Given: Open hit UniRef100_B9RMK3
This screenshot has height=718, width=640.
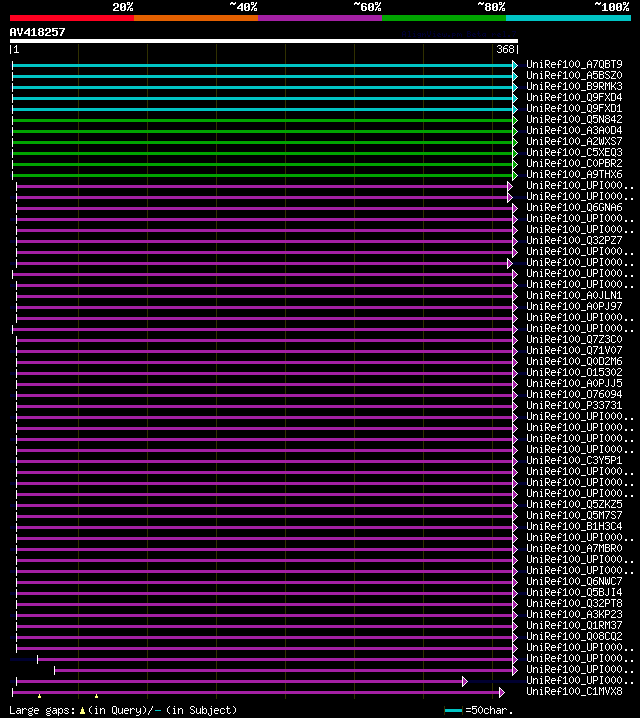Looking at the screenshot, I should (x=574, y=86).
